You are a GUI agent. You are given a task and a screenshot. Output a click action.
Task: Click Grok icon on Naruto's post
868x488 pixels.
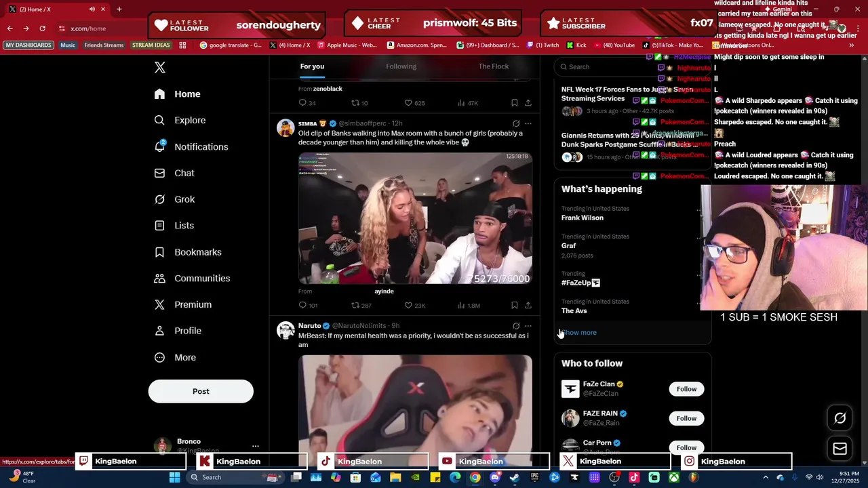click(x=516, y=326)
